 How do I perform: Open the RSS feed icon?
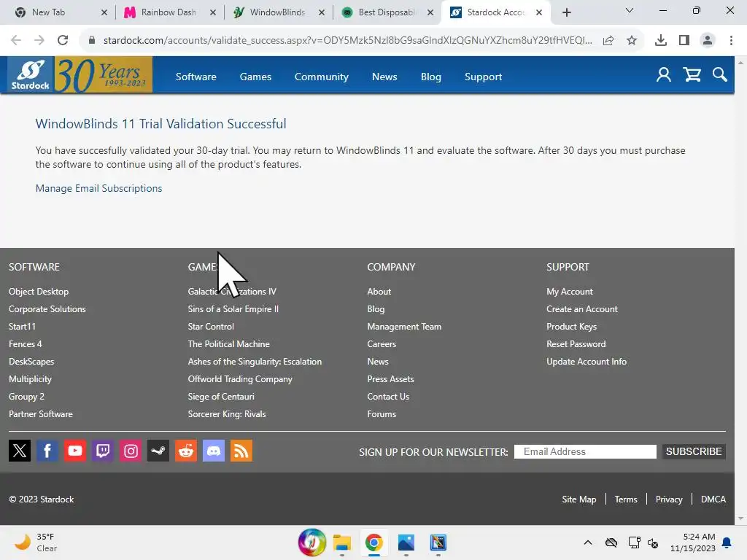point(241,451)
